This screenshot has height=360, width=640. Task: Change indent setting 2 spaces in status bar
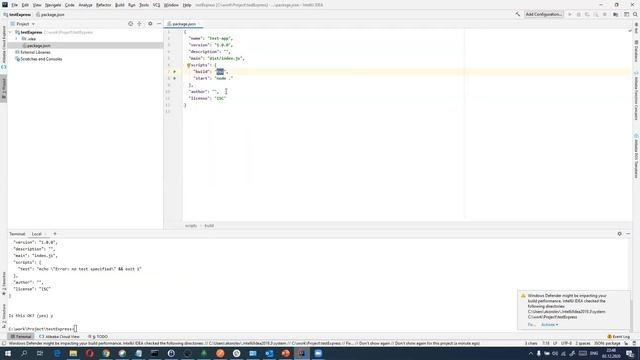pos(582,344)
